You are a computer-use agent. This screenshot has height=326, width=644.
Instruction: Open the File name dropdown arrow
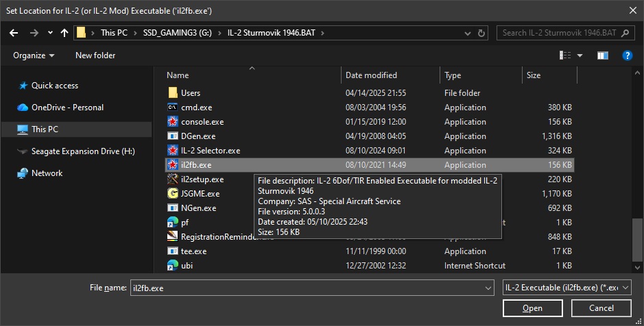tap(488, 288)
